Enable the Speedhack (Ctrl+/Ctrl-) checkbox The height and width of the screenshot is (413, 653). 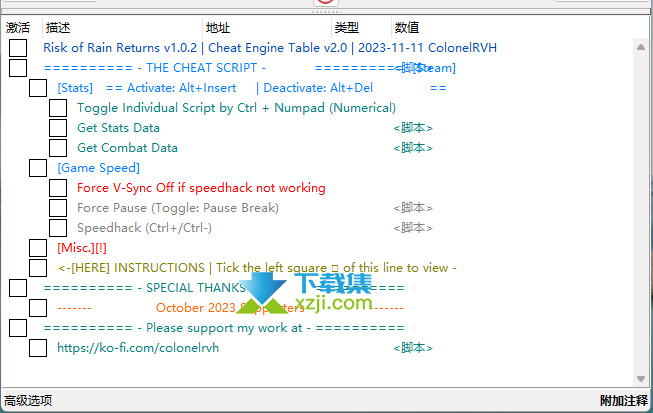point(58,228)
